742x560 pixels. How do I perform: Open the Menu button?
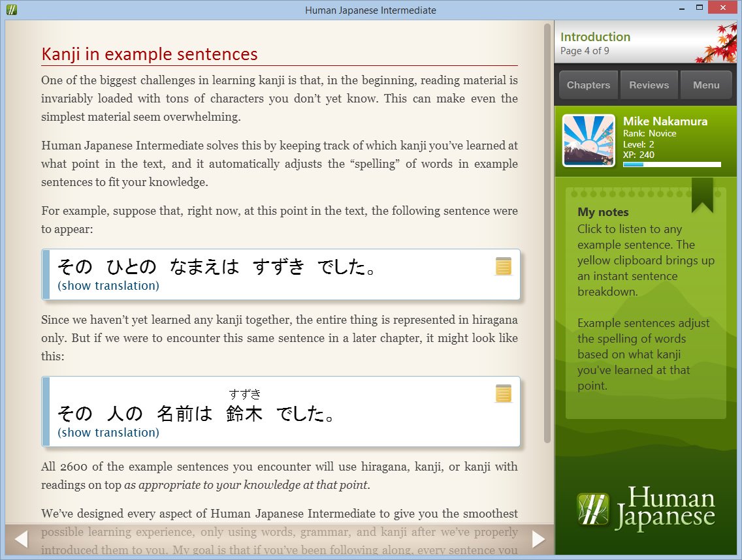[706, 85]
